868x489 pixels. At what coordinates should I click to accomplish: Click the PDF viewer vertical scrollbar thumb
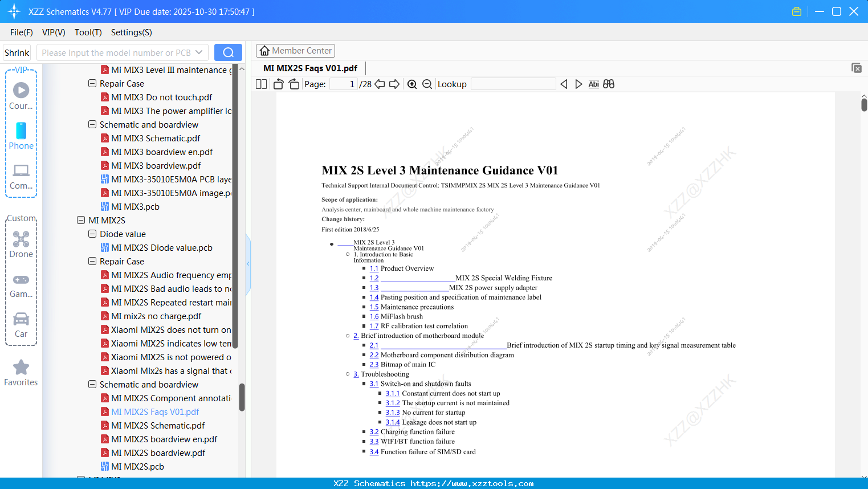(864, 104)
